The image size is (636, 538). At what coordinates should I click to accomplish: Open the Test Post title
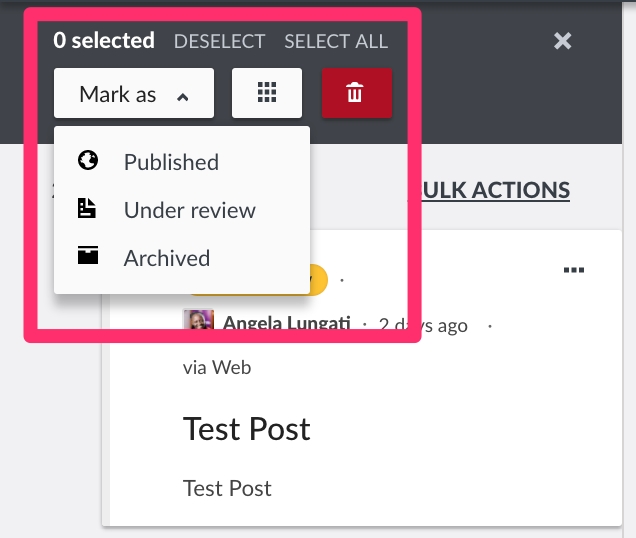(247, 429)
